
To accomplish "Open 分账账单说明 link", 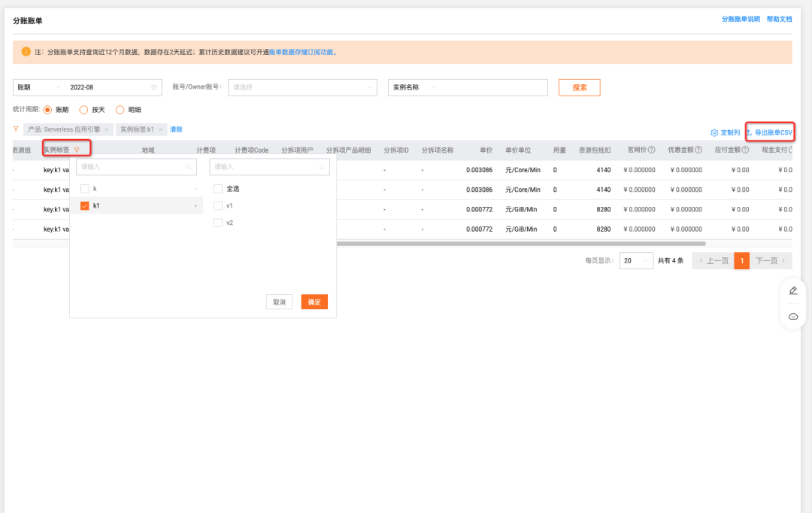I will click(741, 19).
